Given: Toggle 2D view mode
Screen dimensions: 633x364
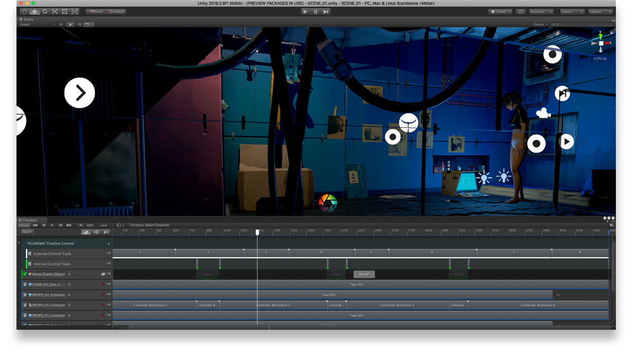Looking at the screenshot, I should 61,25.
